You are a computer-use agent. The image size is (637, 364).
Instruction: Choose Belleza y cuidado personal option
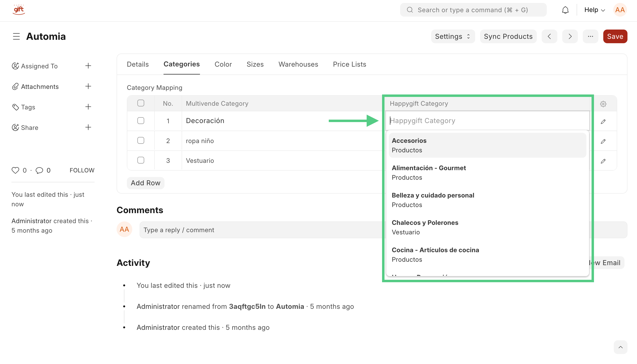[487, 200]
